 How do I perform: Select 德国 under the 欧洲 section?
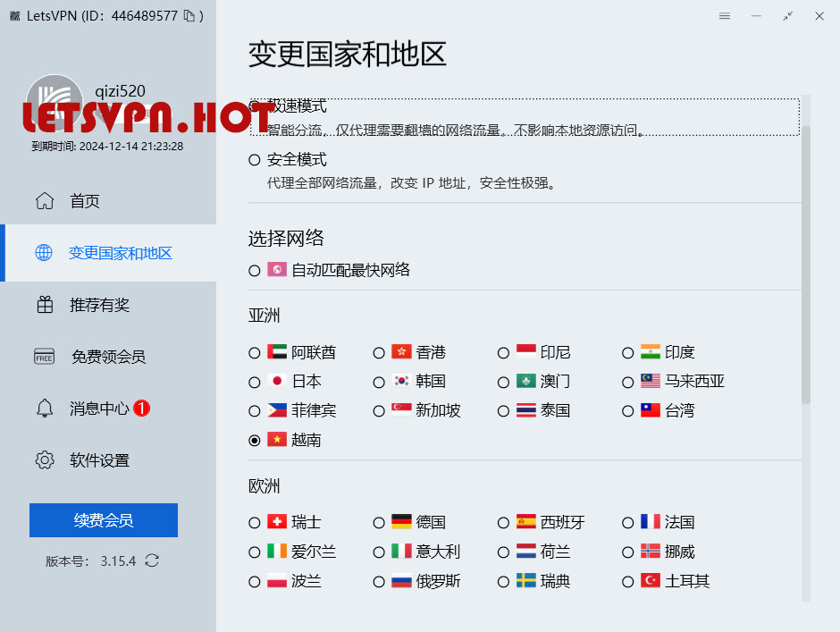pyautogui.click(x=379, y=522)
